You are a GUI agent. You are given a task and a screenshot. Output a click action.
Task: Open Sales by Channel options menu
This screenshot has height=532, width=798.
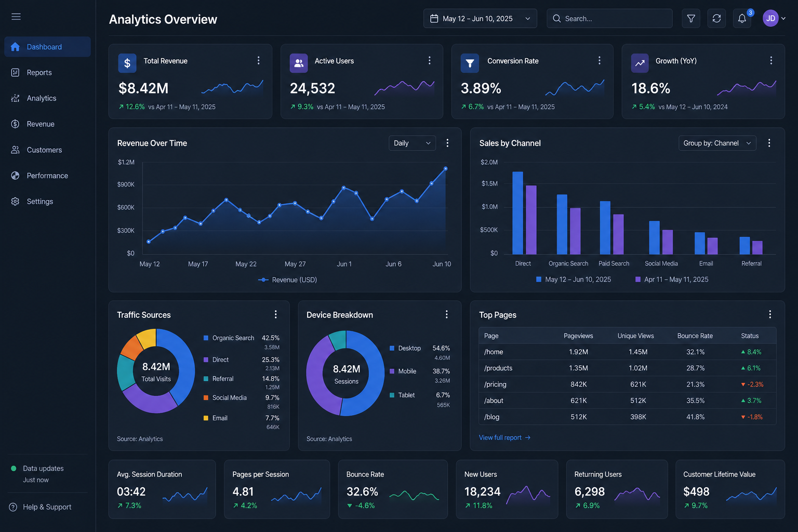point(769,143)
